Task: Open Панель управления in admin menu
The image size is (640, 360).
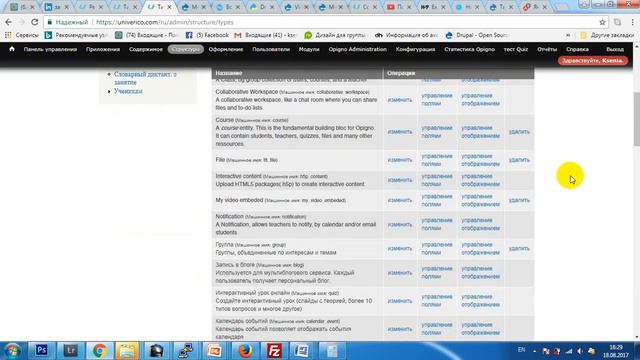Action: pyautogui.click(x=50, y=49)
